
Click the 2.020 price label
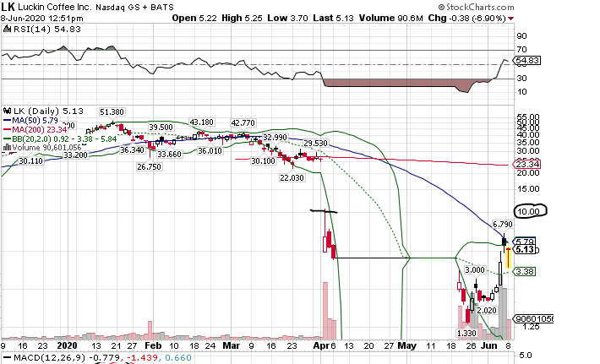pyautogui.click(x=487, y=310)
